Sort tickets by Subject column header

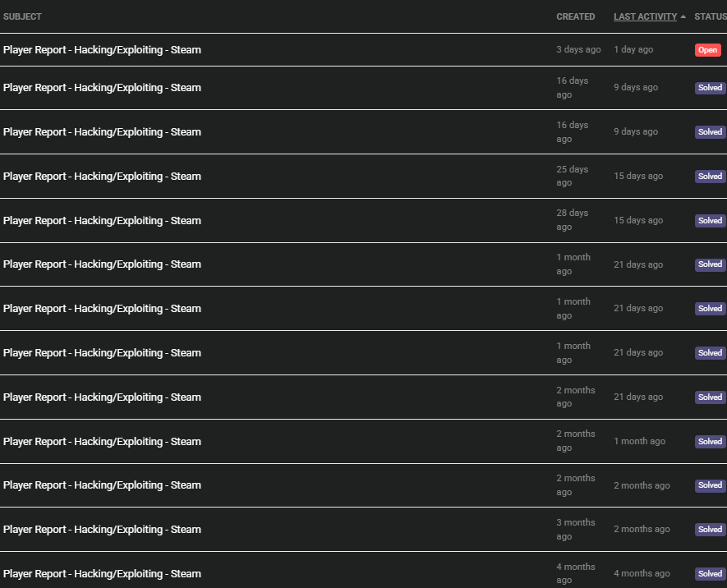(22, 16)
